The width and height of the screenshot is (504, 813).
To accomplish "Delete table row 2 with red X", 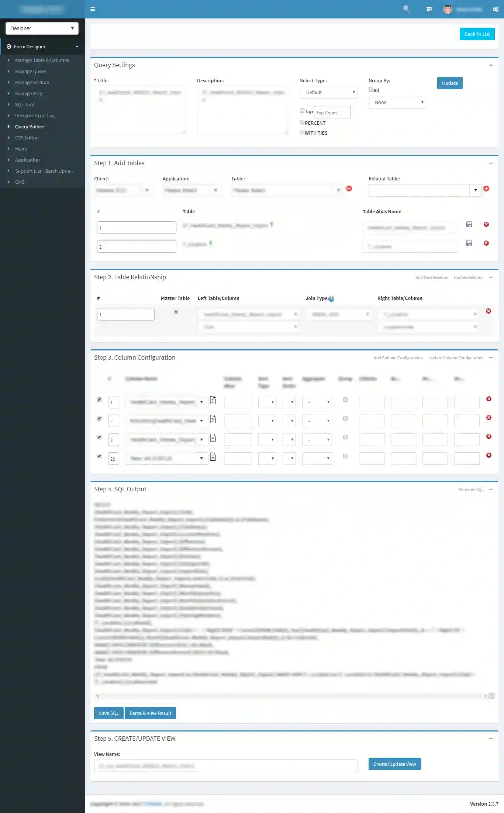I will [486, 243].
